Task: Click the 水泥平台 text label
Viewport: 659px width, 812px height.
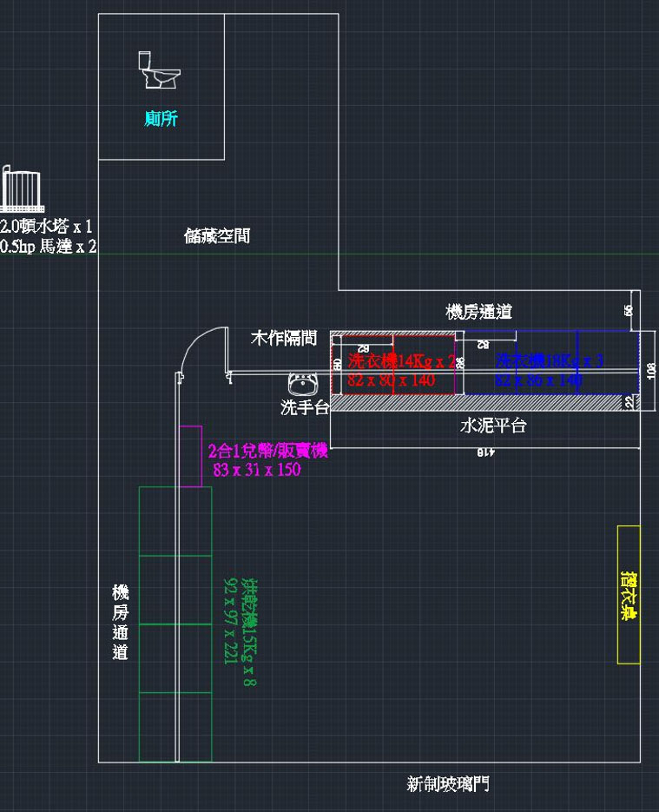Action: tap(492, 426)
